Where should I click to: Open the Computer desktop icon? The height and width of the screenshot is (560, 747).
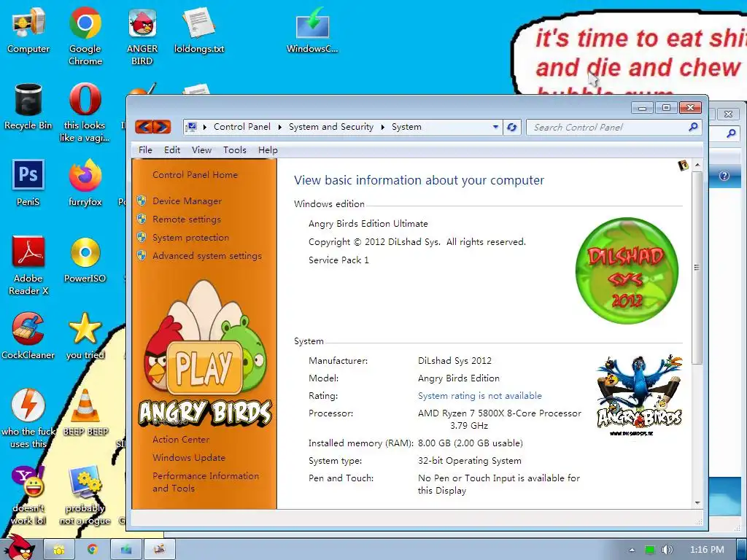pos(28,29)
